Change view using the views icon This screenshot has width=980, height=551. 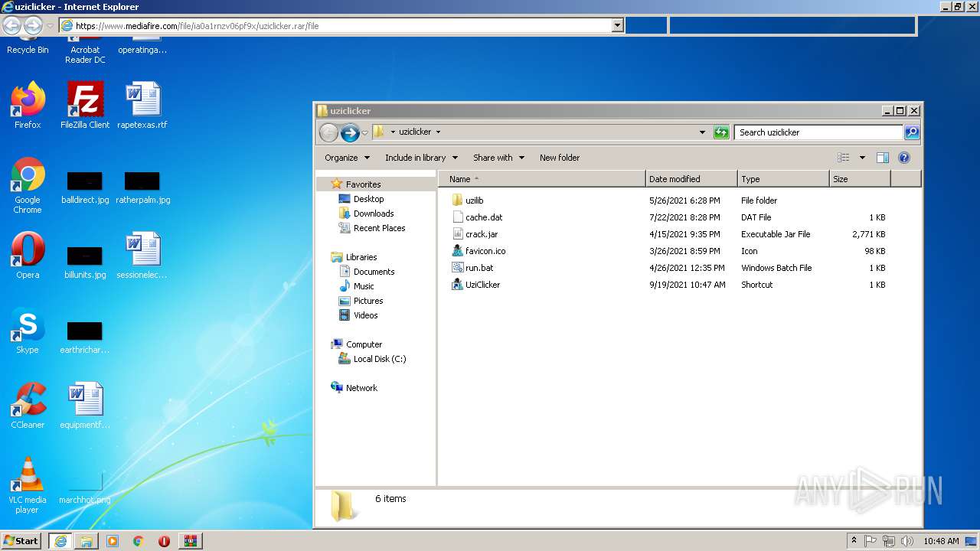843,158
